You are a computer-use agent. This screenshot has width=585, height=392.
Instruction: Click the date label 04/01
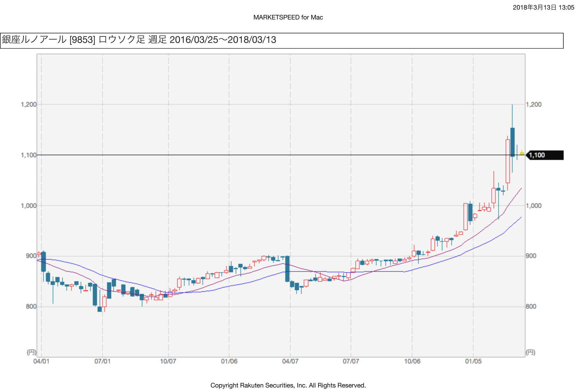tap(41, 361)
